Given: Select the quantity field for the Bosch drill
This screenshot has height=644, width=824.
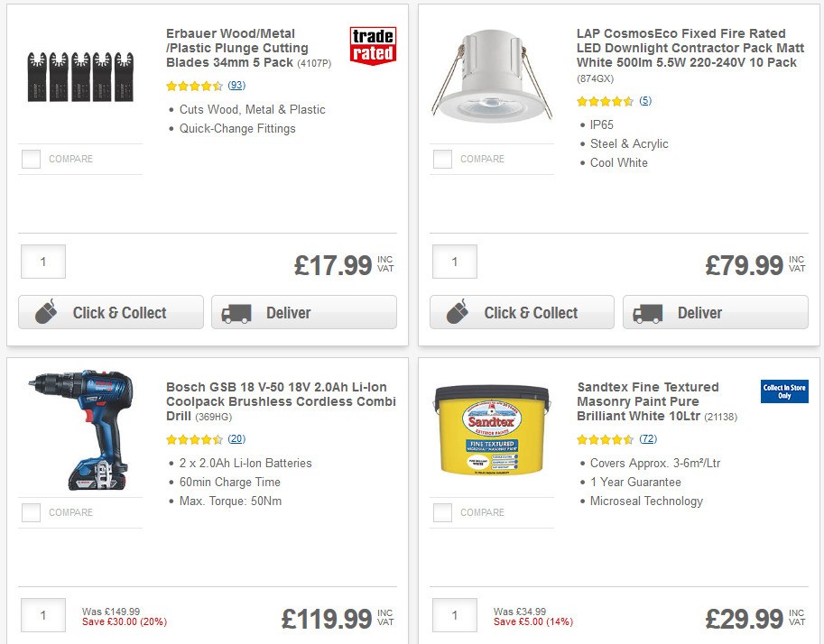Looking at the screenshot, I should tap(42, 614).
